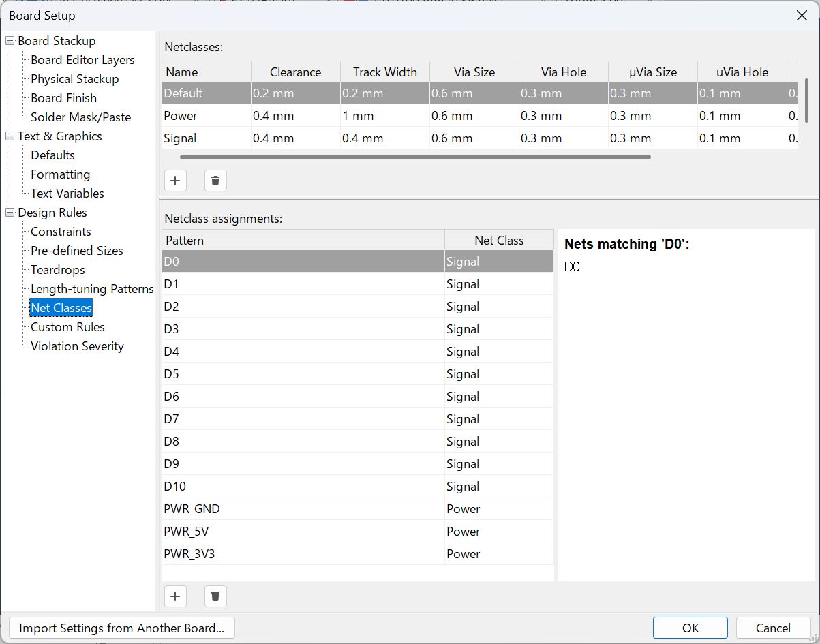Select Defaults under Text & Graphics
Image resolution: width=820 pixels, height=644 pixels.
(x=52, y=155)
